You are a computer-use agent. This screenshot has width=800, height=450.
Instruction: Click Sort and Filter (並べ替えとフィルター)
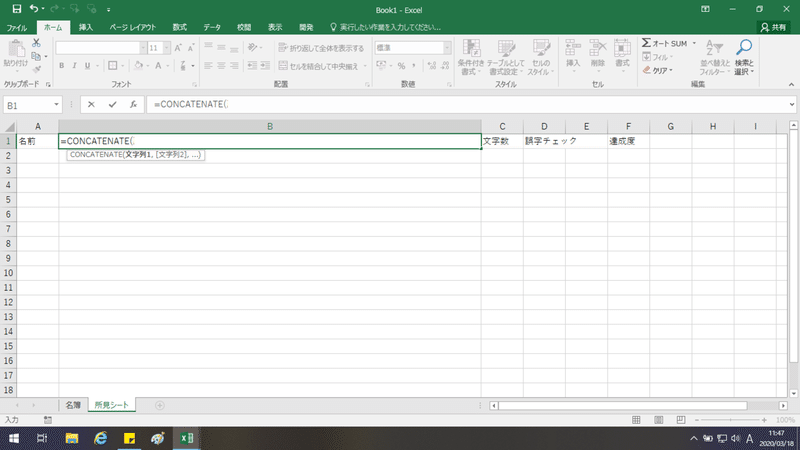pyautogui.click(x=715, y=57)
